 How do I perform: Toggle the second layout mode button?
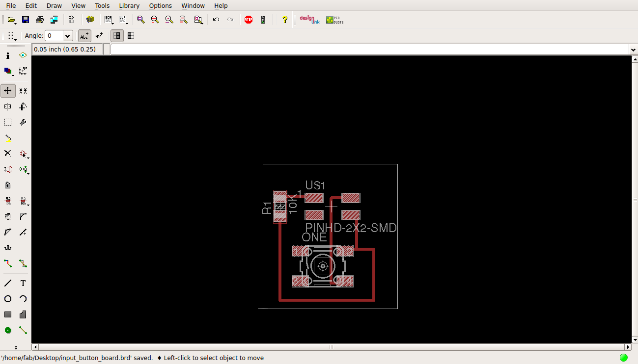[131, 35]
